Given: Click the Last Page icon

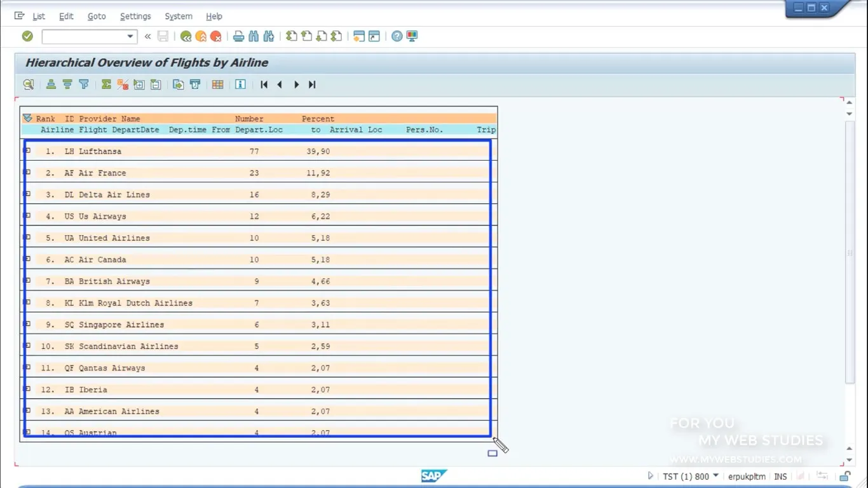Looking at the screenshot, I should [x=337, y=36].
